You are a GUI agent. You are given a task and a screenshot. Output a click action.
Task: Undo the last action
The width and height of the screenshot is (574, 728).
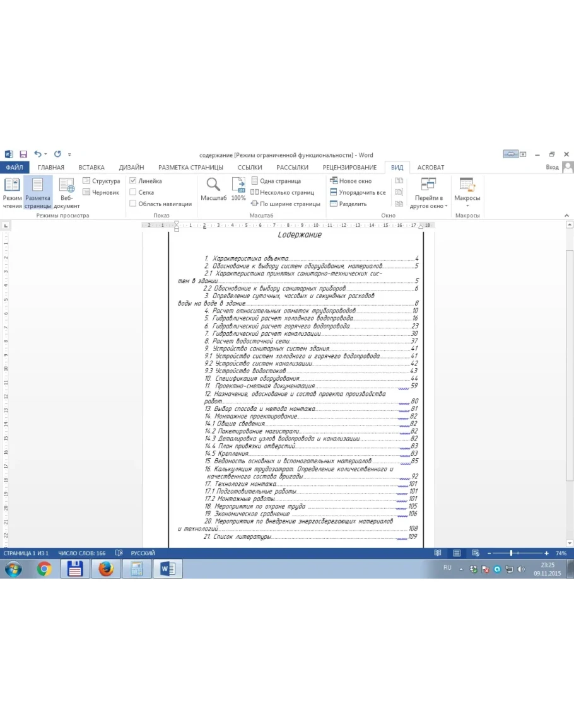coord(38,154)
